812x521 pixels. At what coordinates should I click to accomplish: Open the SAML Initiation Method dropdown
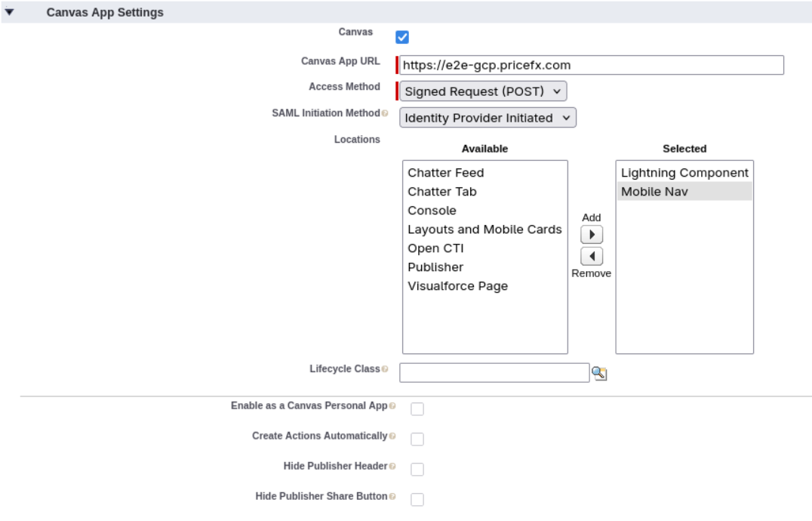click(488, 118)
